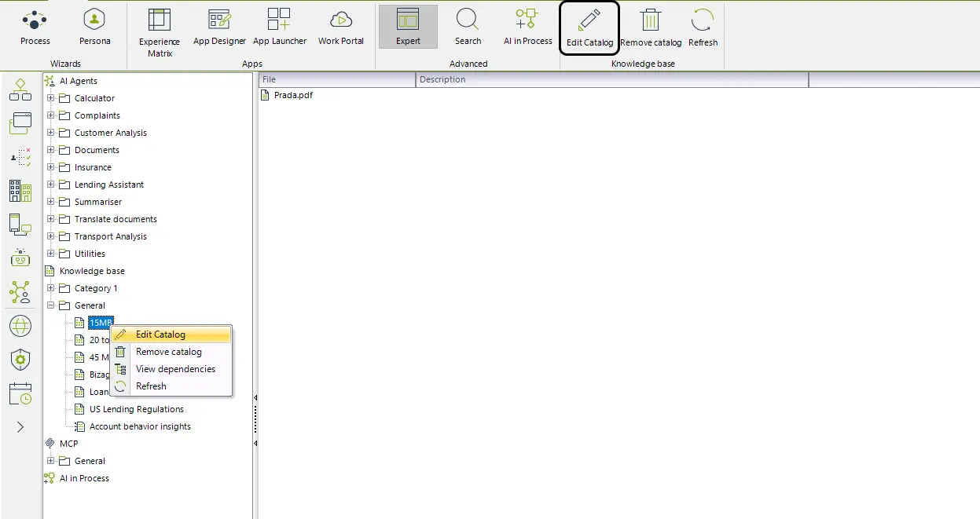Expand the sidebar with the chevron arrow
Screen dimensions: 980x519
20,427
